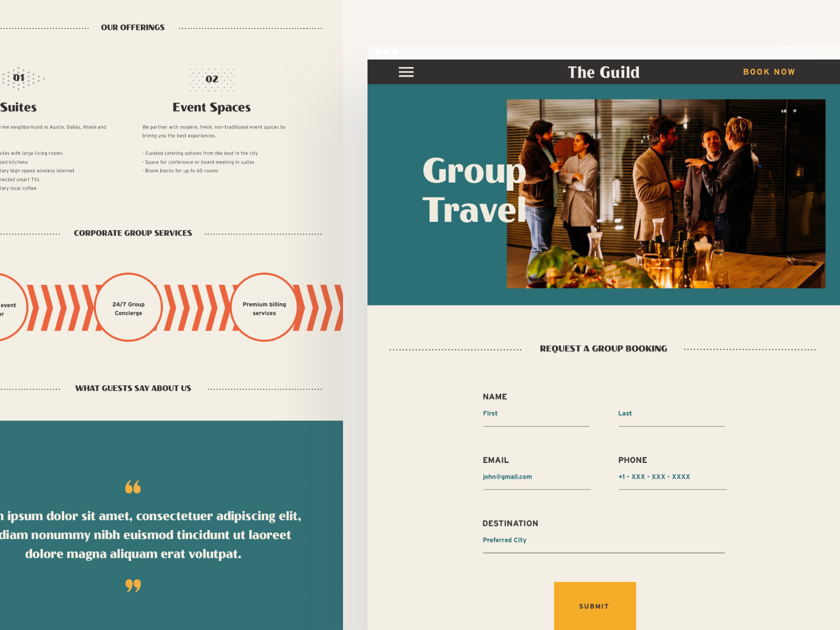Screen dimensions: 840x630
Task: Click the opening quotation mark icon
Action: (133, 487)
